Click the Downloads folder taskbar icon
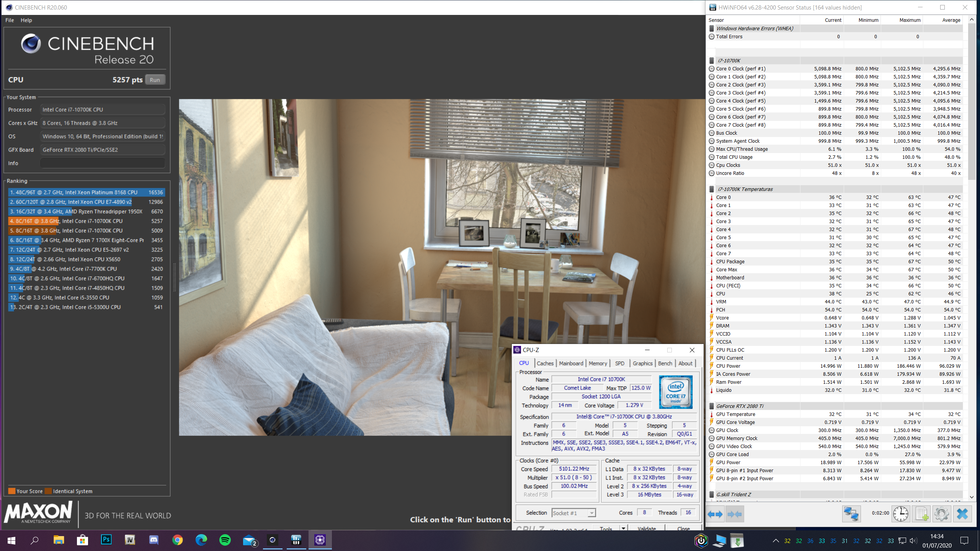Screen dimensions: 980x551 click(x=737, y=541)
